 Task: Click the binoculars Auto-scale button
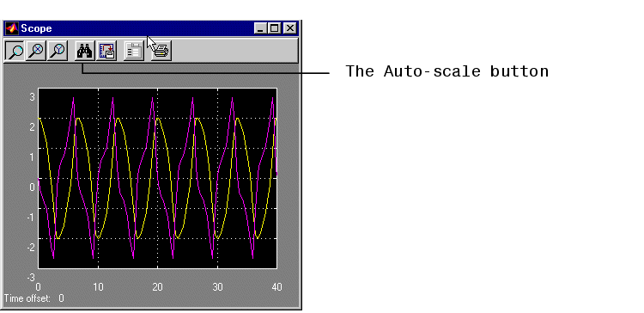pyautogui.click(x=85, y=51)
